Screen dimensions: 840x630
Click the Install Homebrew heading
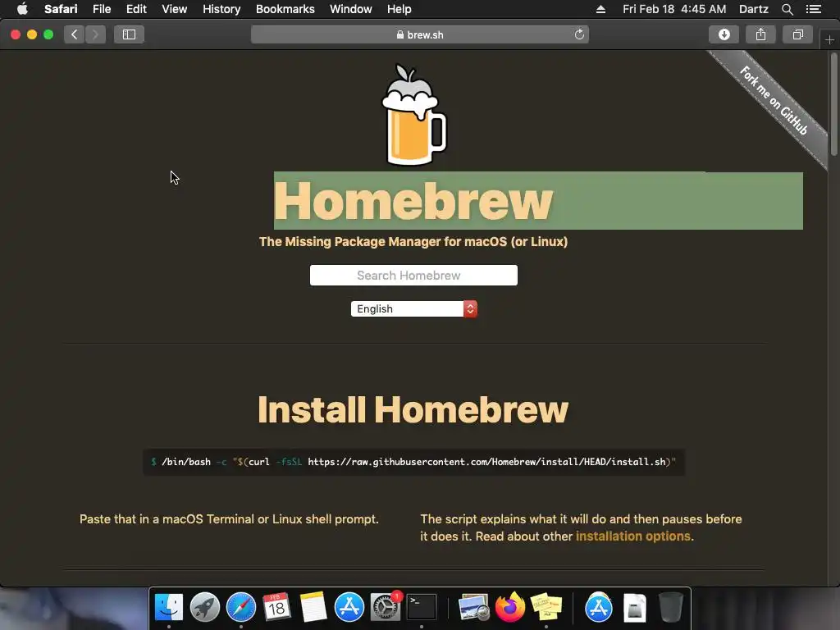click(x=413, y=410)
